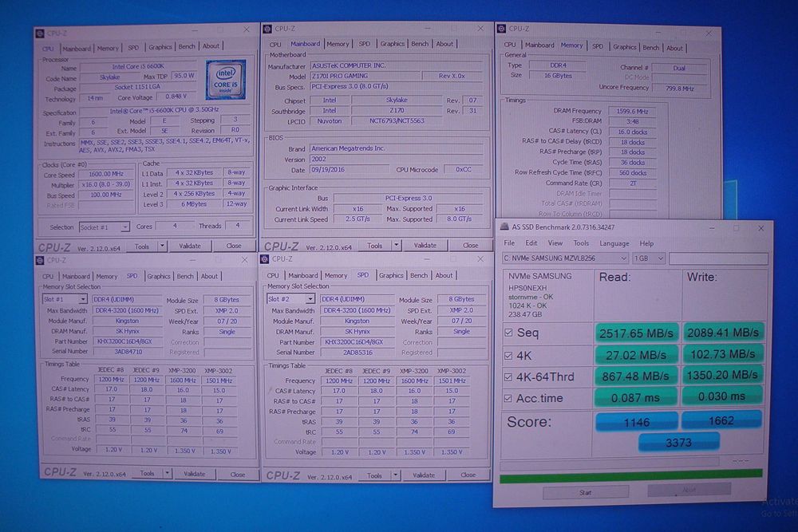
Task: Click the write score 1662
Action: 721,420
